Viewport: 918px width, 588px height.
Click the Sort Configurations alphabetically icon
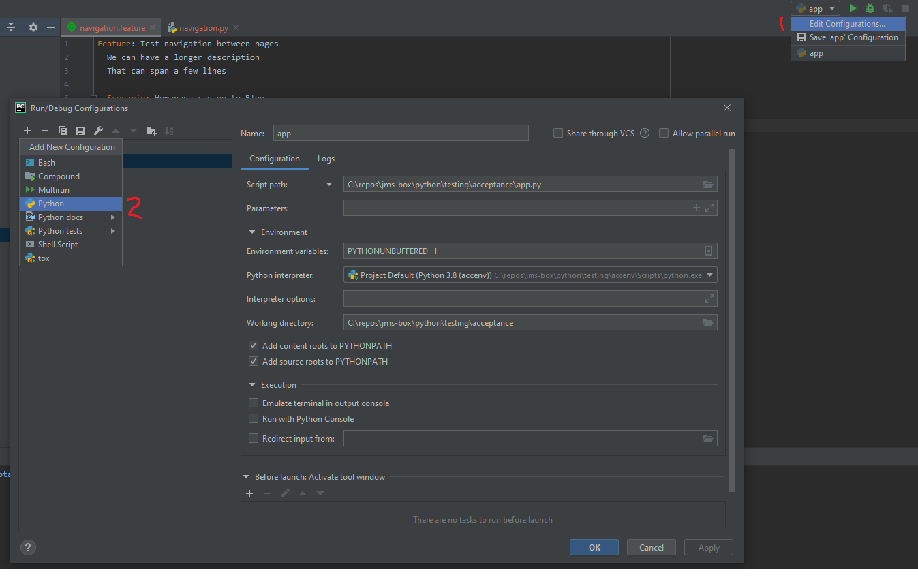tap(170, 131)
